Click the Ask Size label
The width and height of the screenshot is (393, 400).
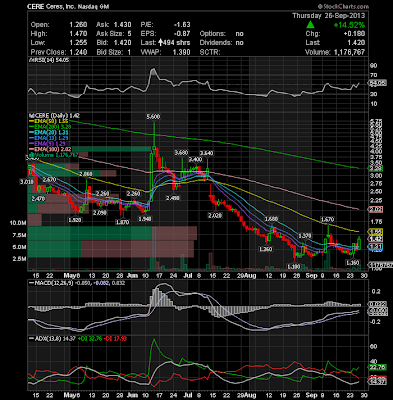[109, 34]
